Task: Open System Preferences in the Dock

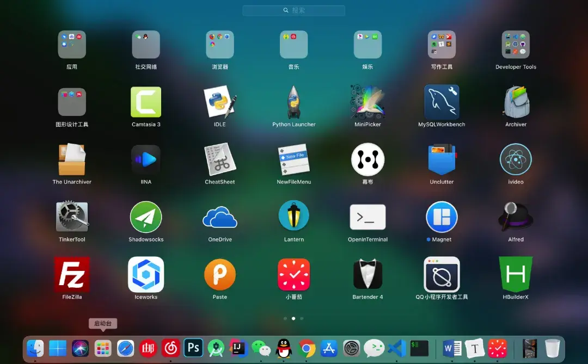Action: (x=351, y=348)
